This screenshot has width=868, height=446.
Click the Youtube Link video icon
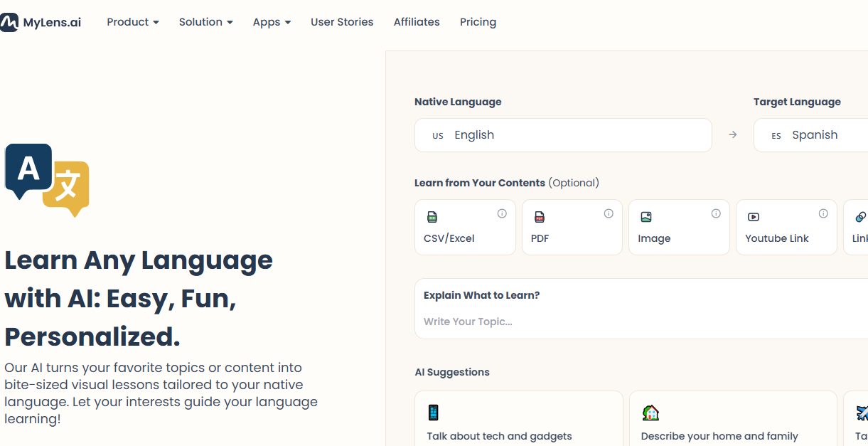(754, 217)
